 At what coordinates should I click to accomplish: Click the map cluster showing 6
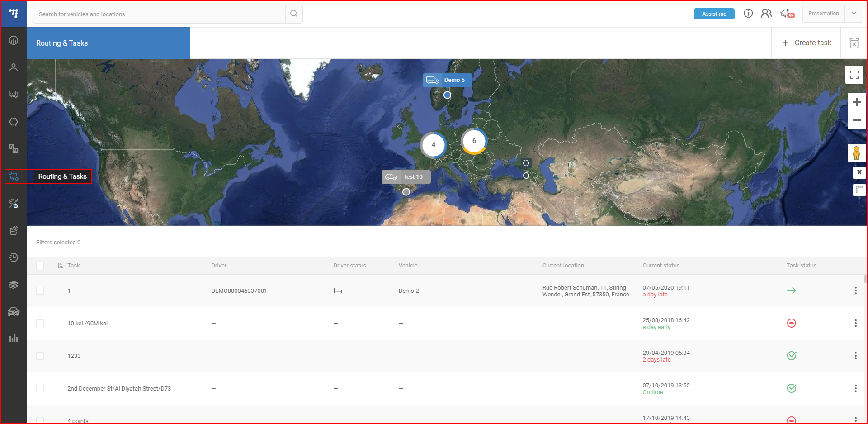pyautogui.click(x=474, y=141)
